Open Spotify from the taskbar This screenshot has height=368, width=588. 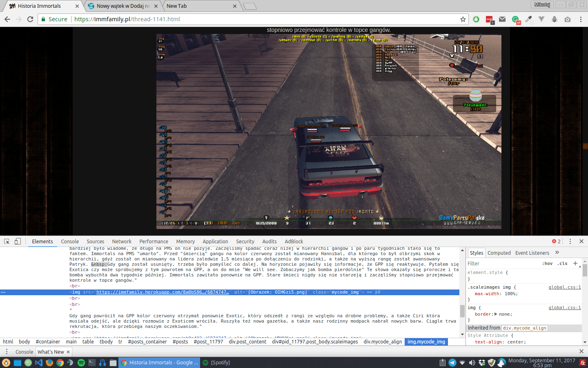point(81,363)
